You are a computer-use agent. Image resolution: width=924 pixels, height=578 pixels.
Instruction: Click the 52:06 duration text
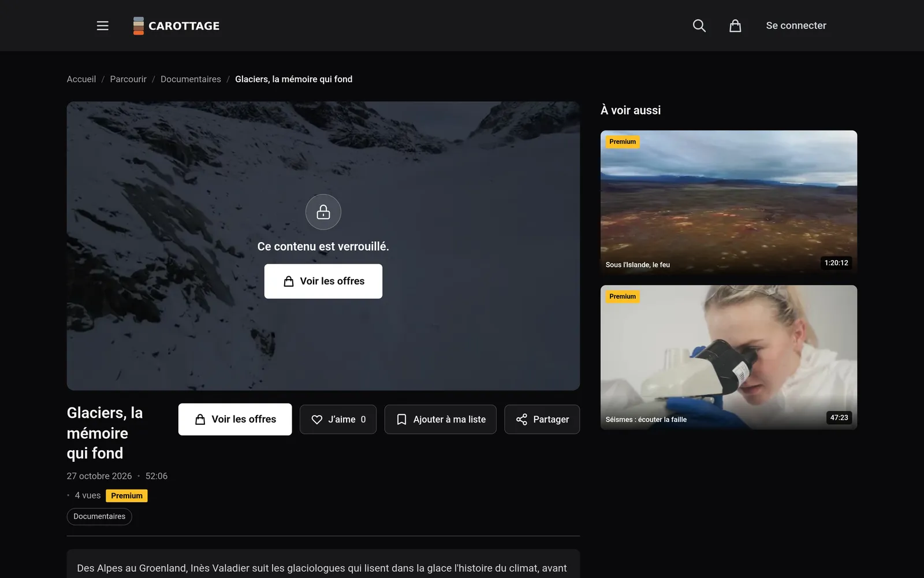[157, 476]
